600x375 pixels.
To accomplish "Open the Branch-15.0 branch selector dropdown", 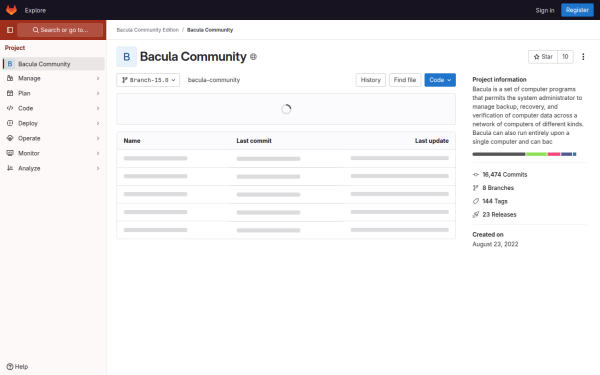I will pos(148,80).
